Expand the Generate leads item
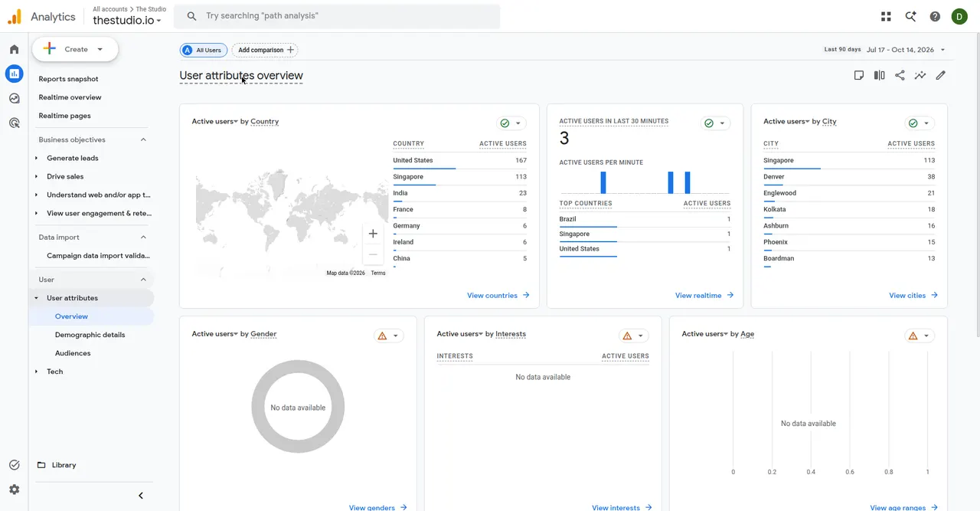980x511 pixels. (x=36, y=158)
